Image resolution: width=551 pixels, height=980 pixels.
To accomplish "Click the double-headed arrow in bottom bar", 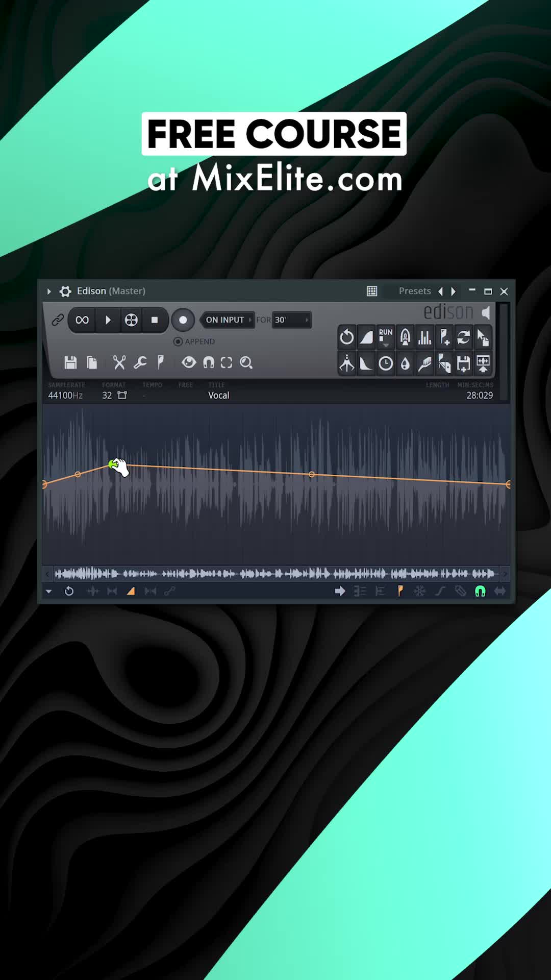I will click(x=500, y=591).
